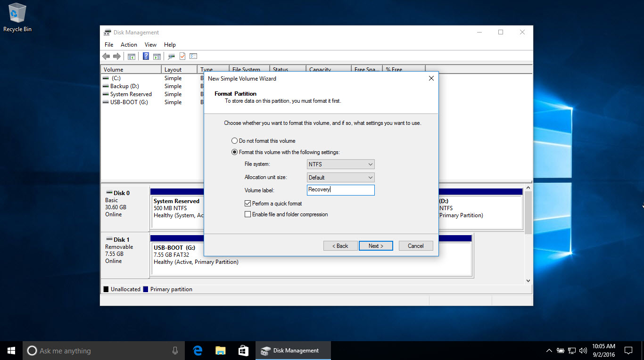Toggle 'Perform a quick format' checkbox
Viewport: 644px width, 360px height.
(x=273, y=204)
